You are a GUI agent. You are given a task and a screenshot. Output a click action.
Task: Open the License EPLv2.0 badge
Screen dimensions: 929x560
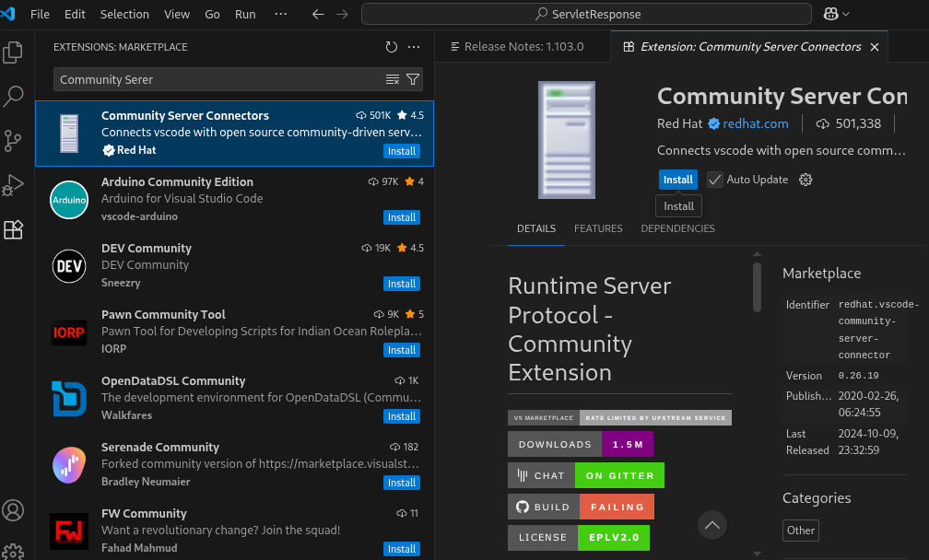pos(578,538)
